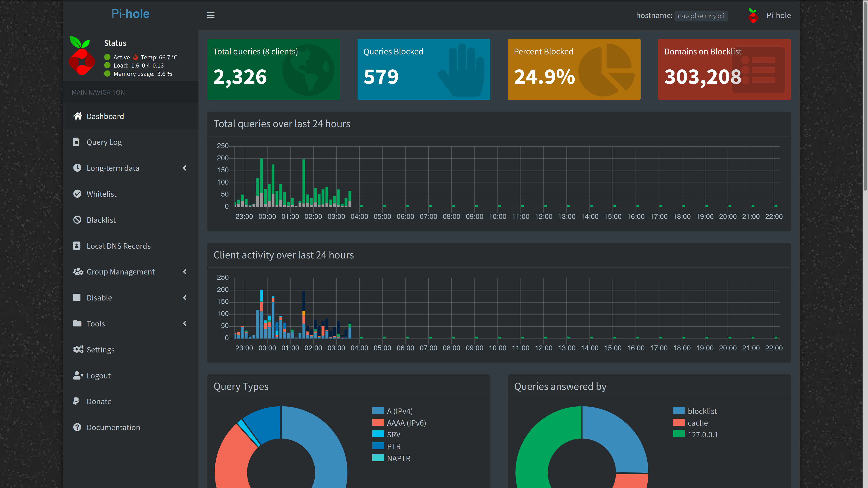Open the Documentation link

tap(130, 427)
